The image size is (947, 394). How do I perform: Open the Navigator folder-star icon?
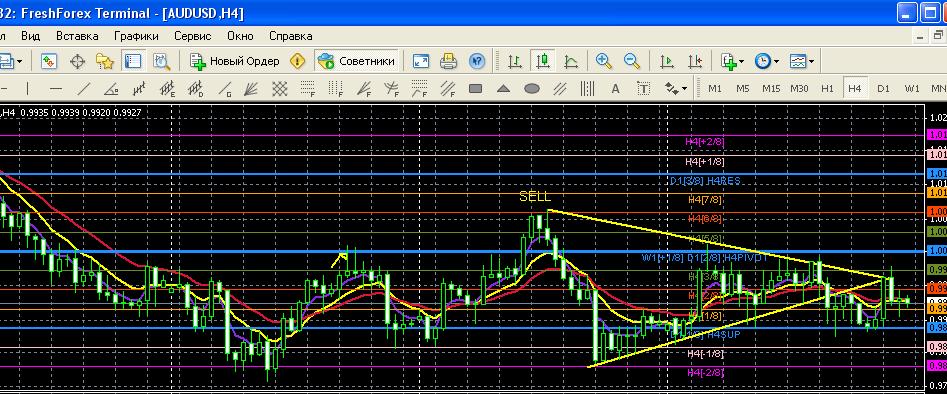pyautogui.click(x=104, y=61)
